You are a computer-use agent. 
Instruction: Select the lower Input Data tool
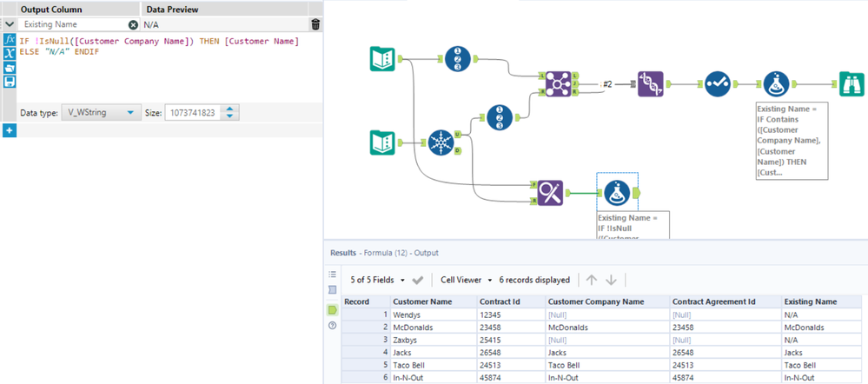[382, 142]
